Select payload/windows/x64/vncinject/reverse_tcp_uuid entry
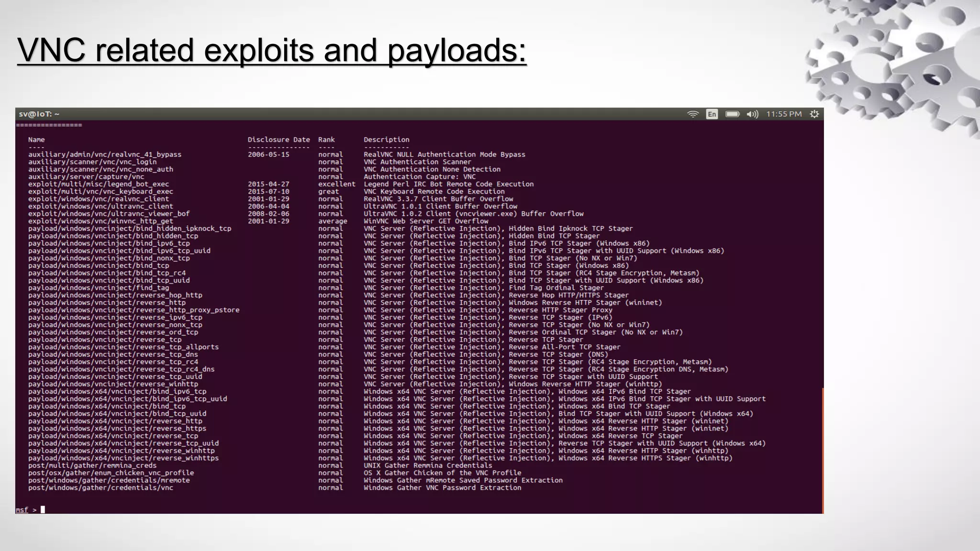 (123, 443)
